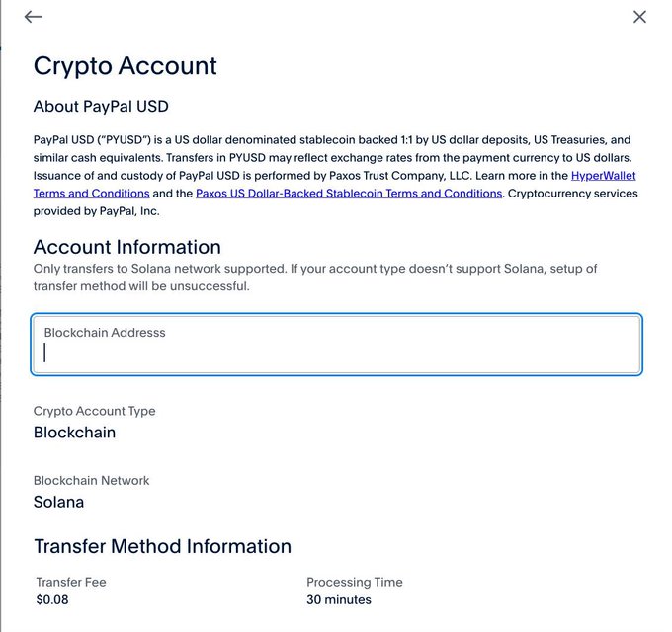Open the HyperWallet Terms and Conditions link

[x=603, y=176]
